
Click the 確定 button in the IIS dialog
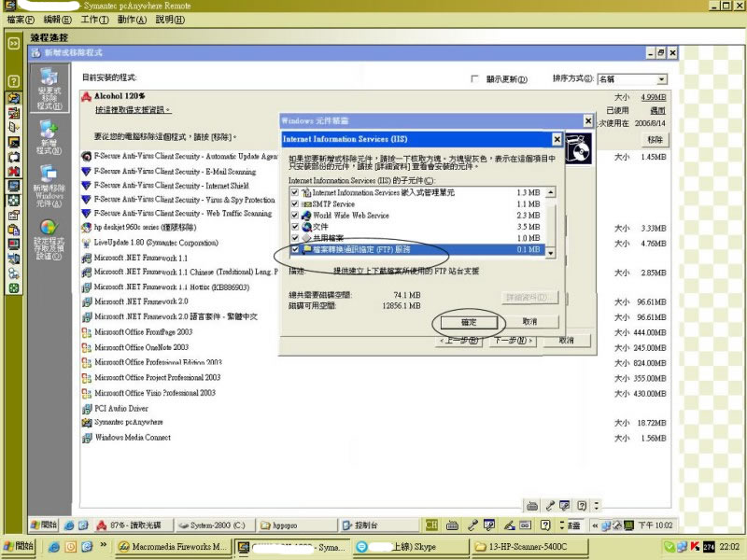click(469, 322)
